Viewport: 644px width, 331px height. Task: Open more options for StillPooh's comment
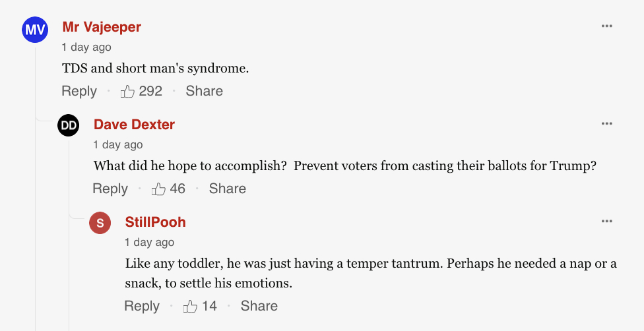click(607, 222)
